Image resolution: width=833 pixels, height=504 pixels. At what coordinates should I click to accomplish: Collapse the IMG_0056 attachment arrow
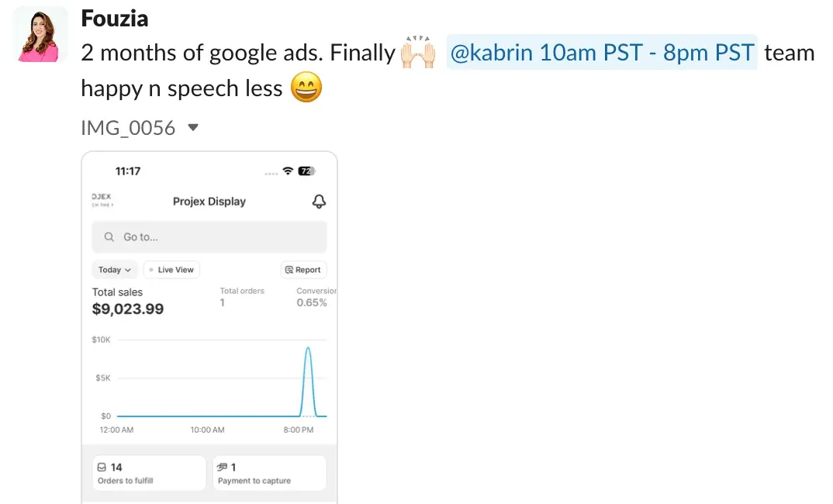pyautogui.click(x=193, y=127)
